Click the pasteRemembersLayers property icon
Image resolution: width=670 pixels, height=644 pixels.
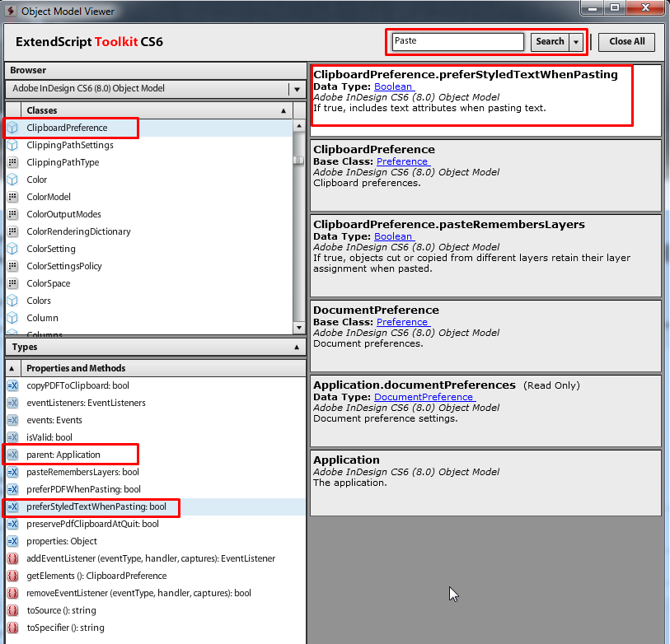tap(13, 472)
